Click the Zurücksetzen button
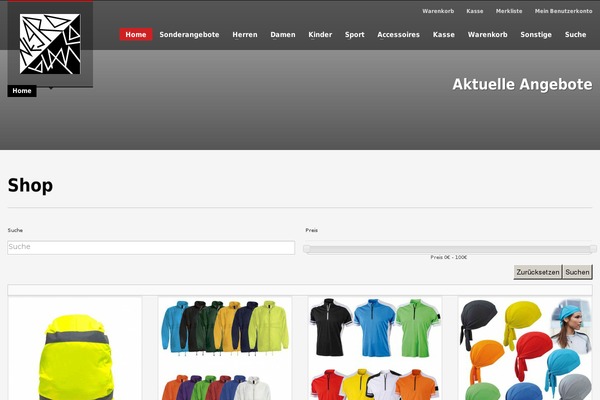Viewport: 600px width, 400px height. point(538,272)
